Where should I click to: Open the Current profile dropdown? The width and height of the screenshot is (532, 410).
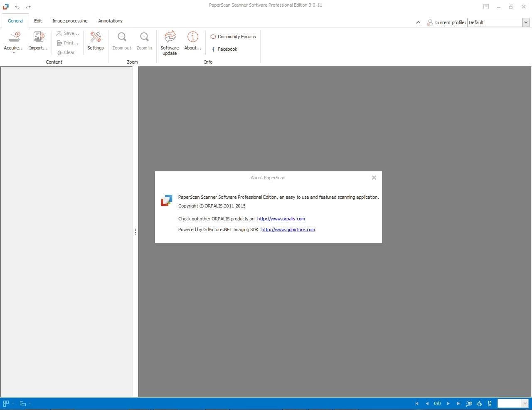point(525,22)
